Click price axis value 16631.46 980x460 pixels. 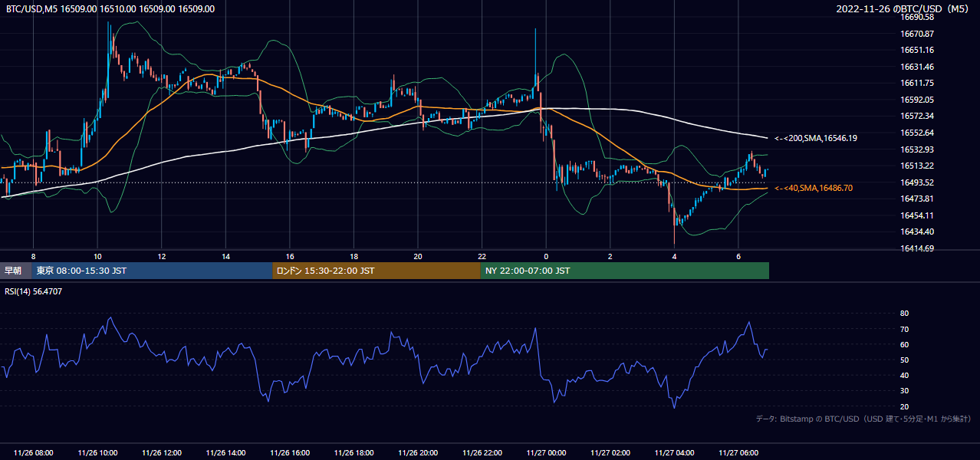pos(918,67)
